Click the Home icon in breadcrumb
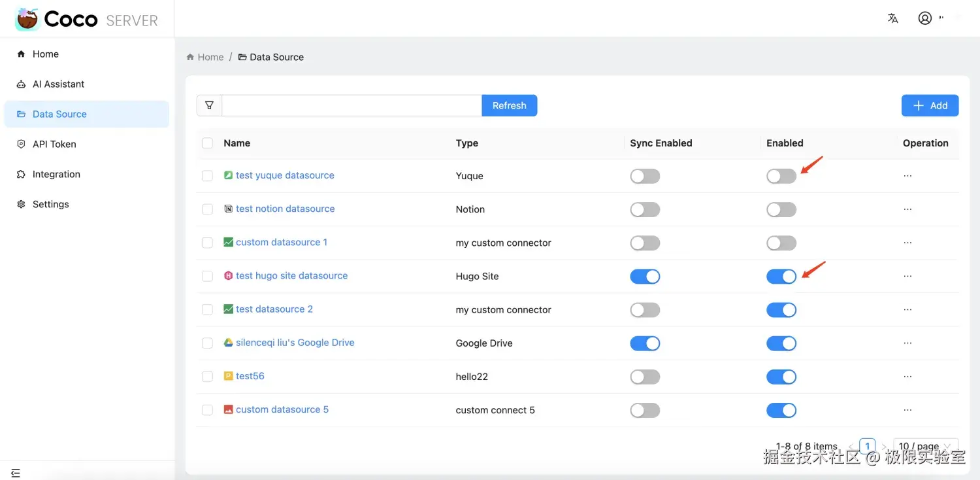 pyautogui.click(x=190, y=57)
